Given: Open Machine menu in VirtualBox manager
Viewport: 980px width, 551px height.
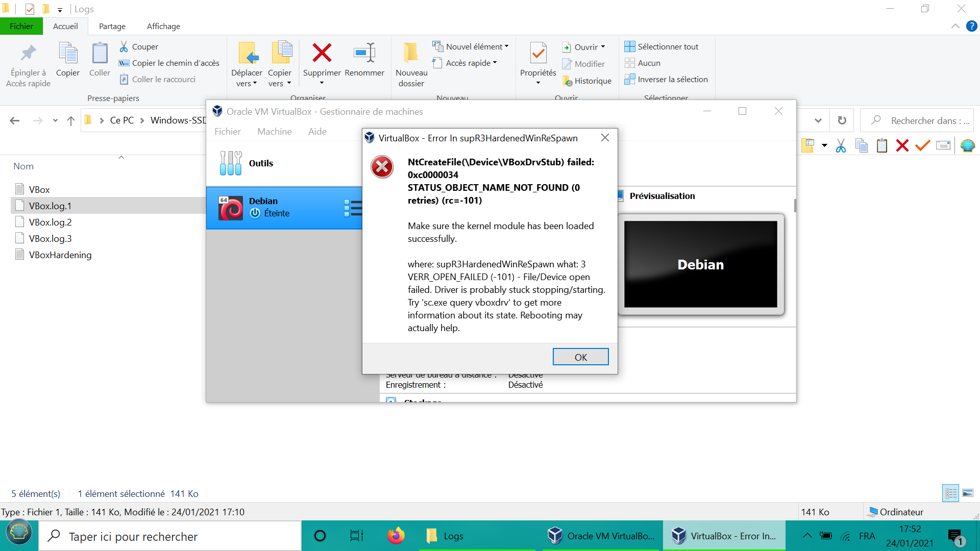Looking at the screenshot, I should (275, 132).
